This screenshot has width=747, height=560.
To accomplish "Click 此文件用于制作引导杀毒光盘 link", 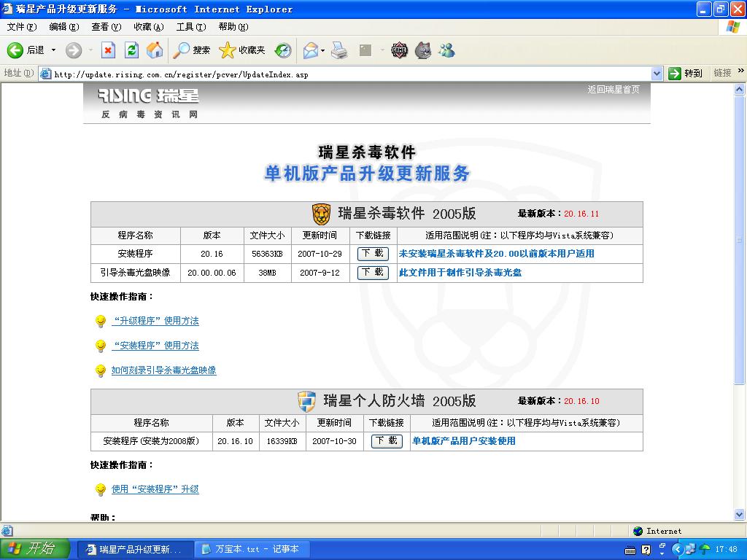I will pyautogui.click(x=460, y=273).
